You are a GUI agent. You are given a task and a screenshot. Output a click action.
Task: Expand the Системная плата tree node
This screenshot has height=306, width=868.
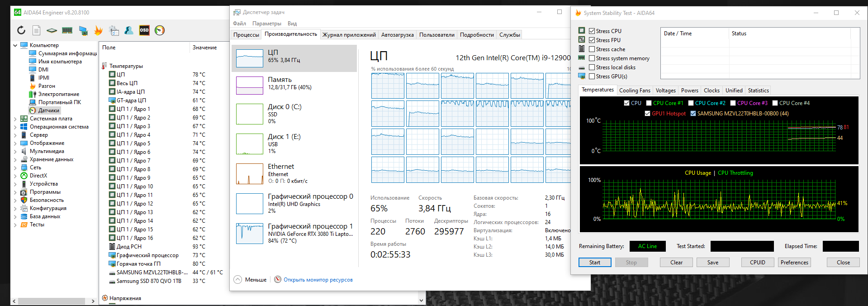click(15, 119)
